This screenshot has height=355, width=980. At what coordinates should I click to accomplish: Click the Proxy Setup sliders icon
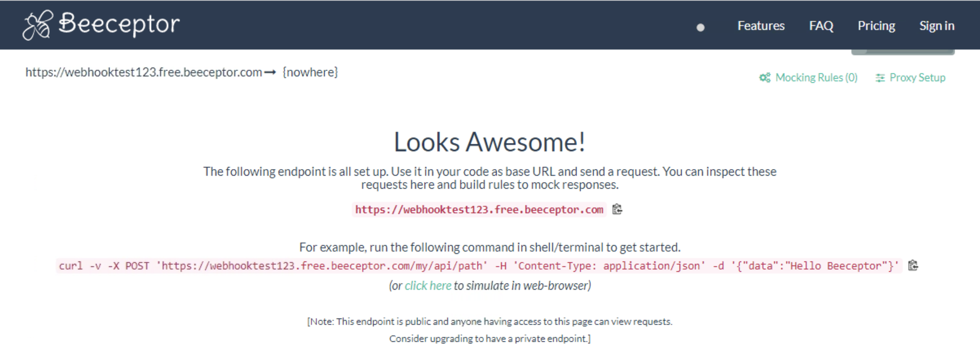[880, 78]
